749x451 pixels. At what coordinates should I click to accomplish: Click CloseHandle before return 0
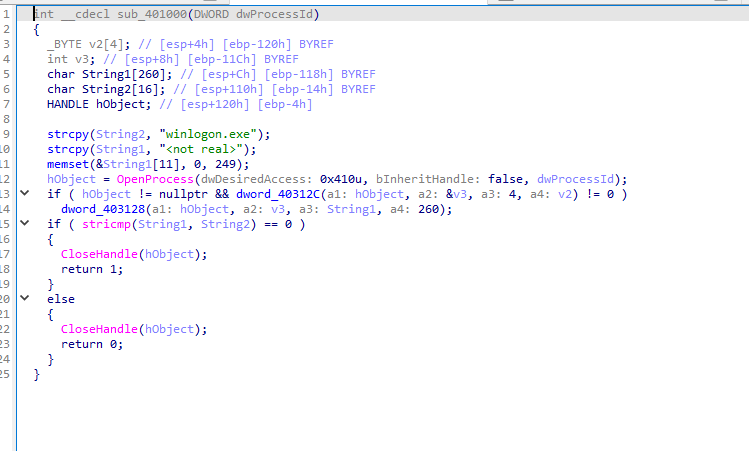point(99,329)
